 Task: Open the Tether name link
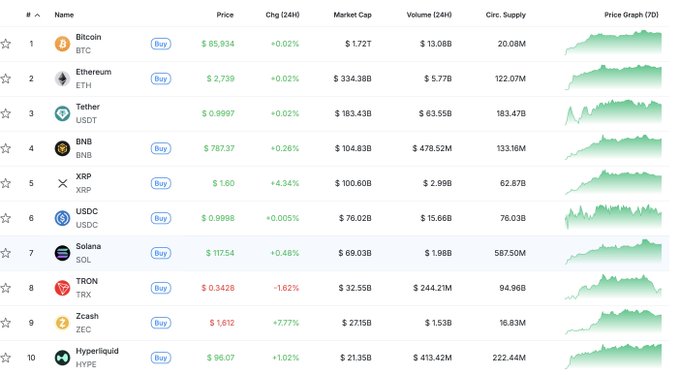pyautogui.click(x=88, y=107)
